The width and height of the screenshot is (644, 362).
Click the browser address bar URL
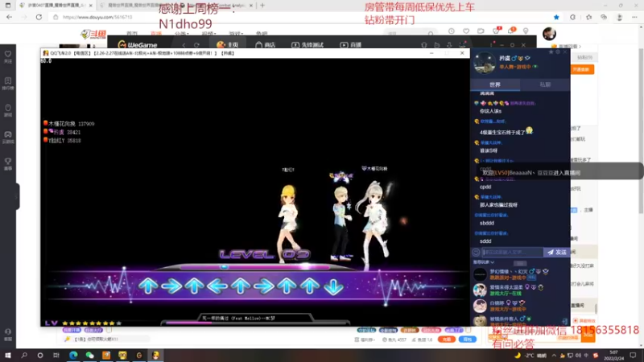point(97,17)
